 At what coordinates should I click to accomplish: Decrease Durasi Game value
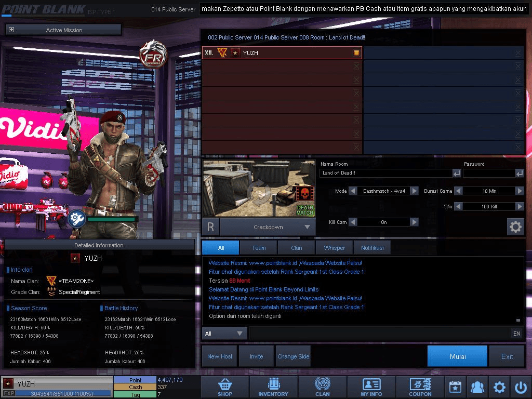(458, 191)
